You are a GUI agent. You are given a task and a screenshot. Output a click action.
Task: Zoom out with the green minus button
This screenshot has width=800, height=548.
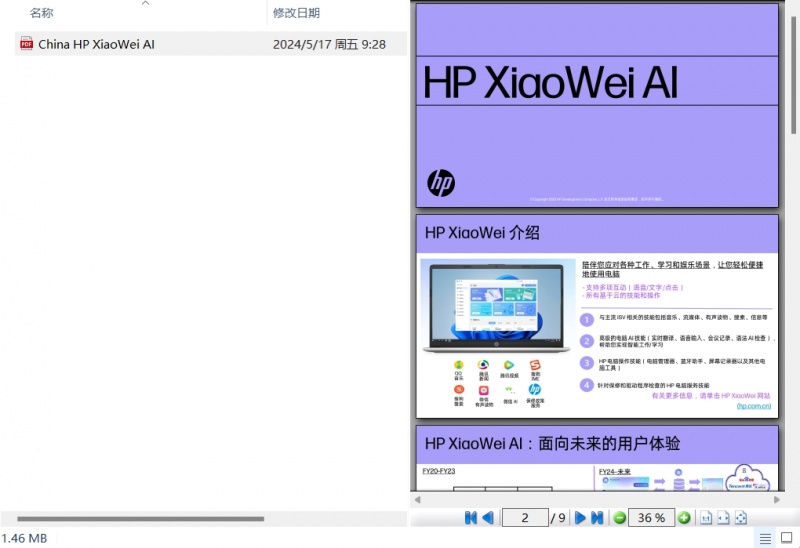(x=619, y=518)
